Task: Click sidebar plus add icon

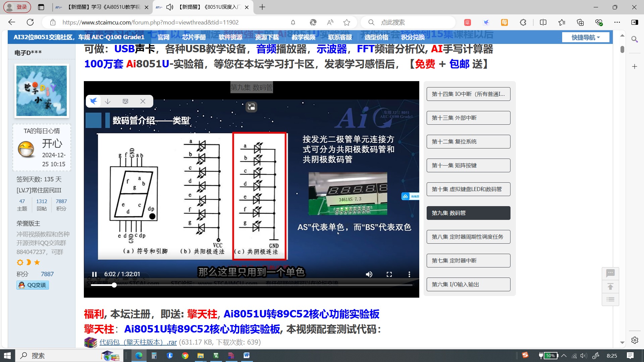Action: [635, 66]
